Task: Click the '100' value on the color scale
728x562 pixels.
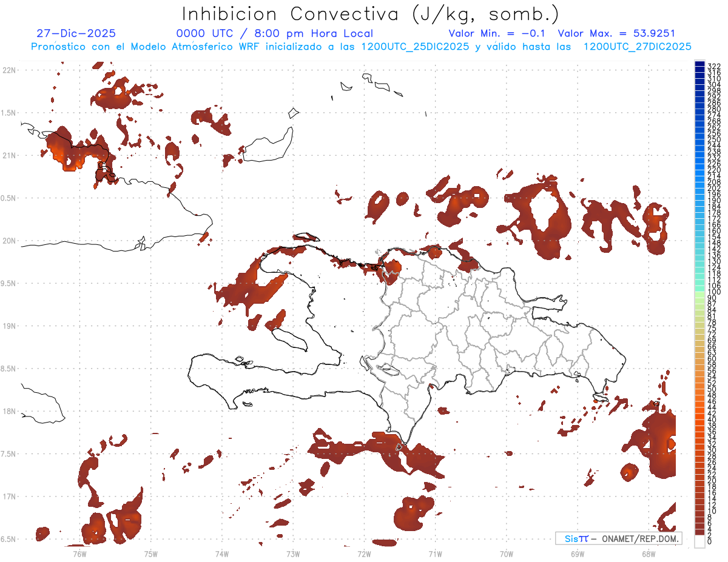Action: (714, 292)
